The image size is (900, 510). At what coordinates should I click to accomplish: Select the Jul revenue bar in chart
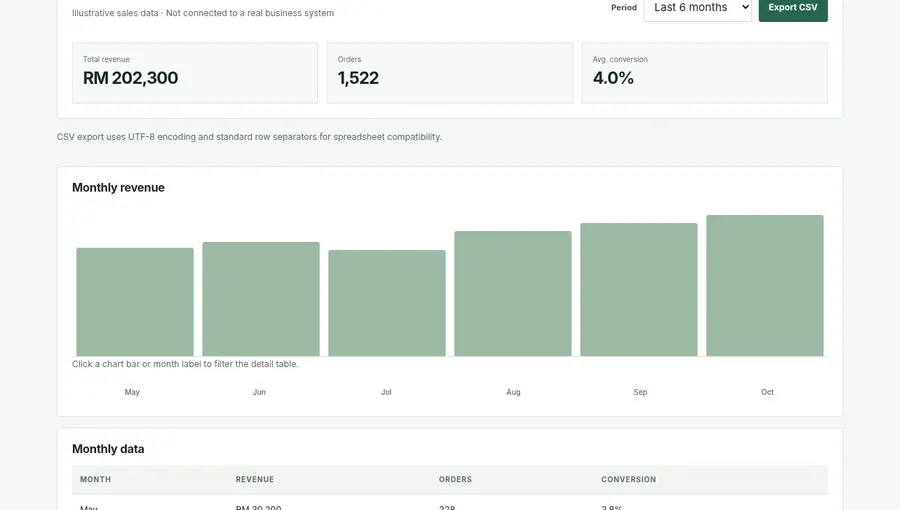click(387, 303)
